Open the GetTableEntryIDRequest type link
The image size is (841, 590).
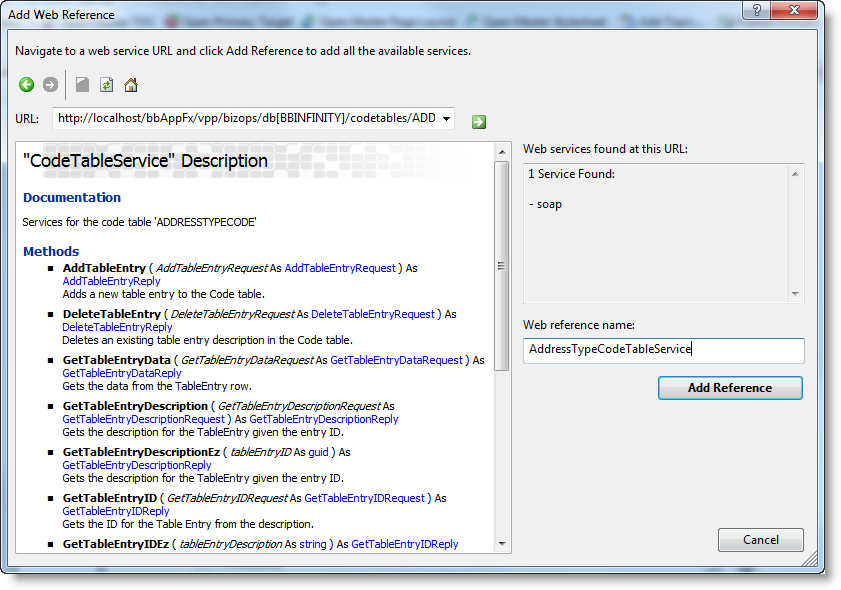[x=364, y=498]
